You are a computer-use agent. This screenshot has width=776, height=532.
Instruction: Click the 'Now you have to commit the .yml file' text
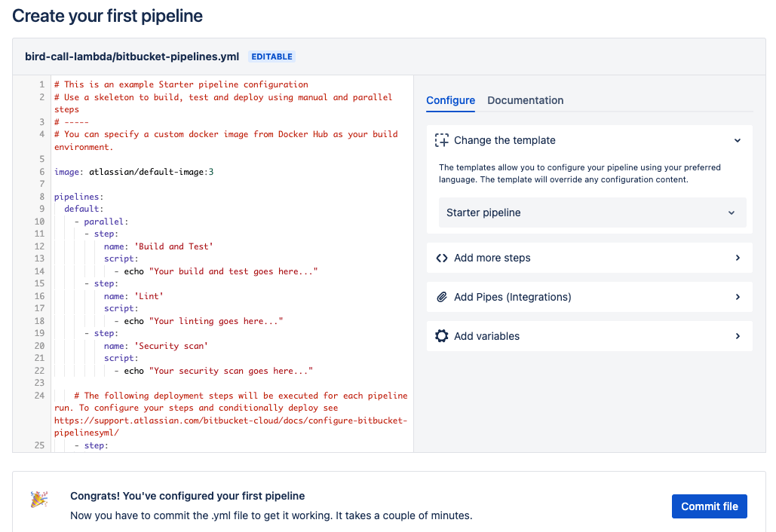point(271,515)
